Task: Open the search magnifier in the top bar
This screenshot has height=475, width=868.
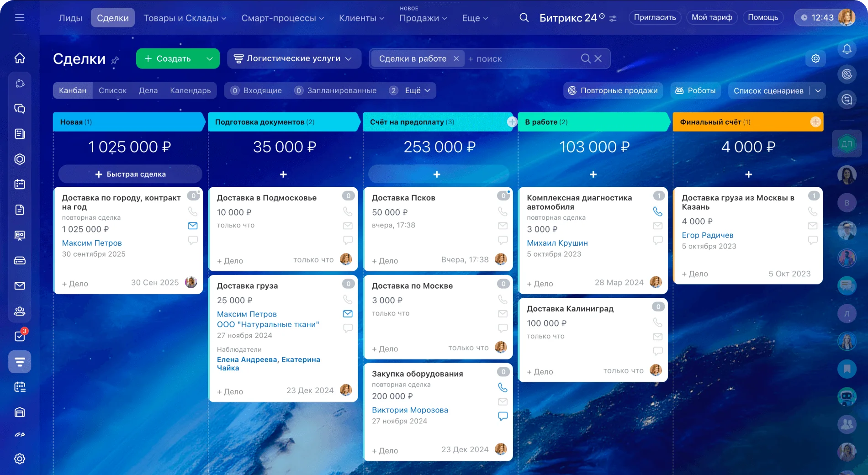Action: 524,17
